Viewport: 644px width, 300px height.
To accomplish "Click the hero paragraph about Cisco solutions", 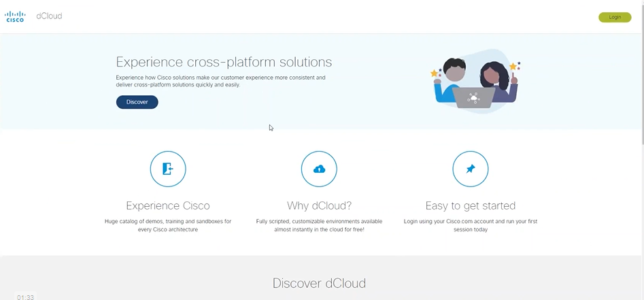I will click(220, 81).
